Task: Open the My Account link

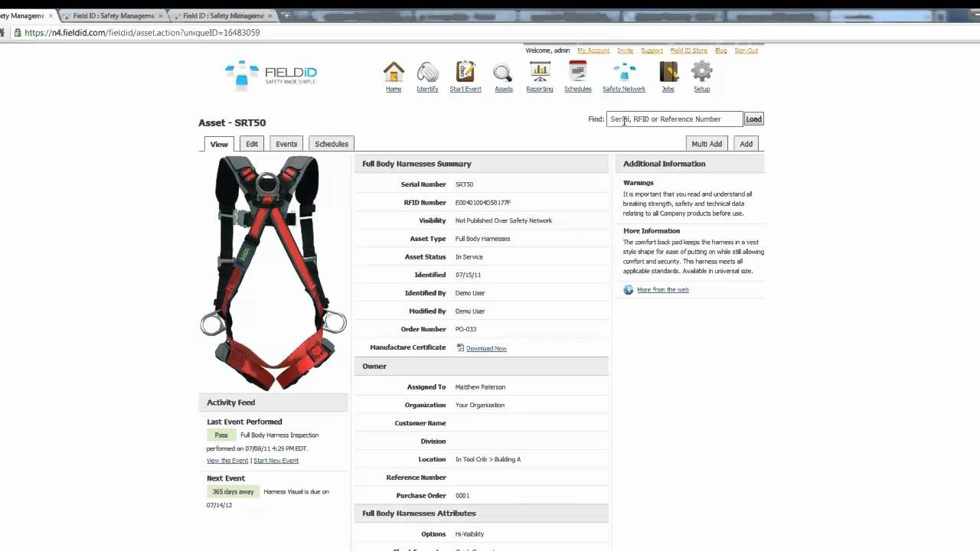Action: tap(593, 51)
